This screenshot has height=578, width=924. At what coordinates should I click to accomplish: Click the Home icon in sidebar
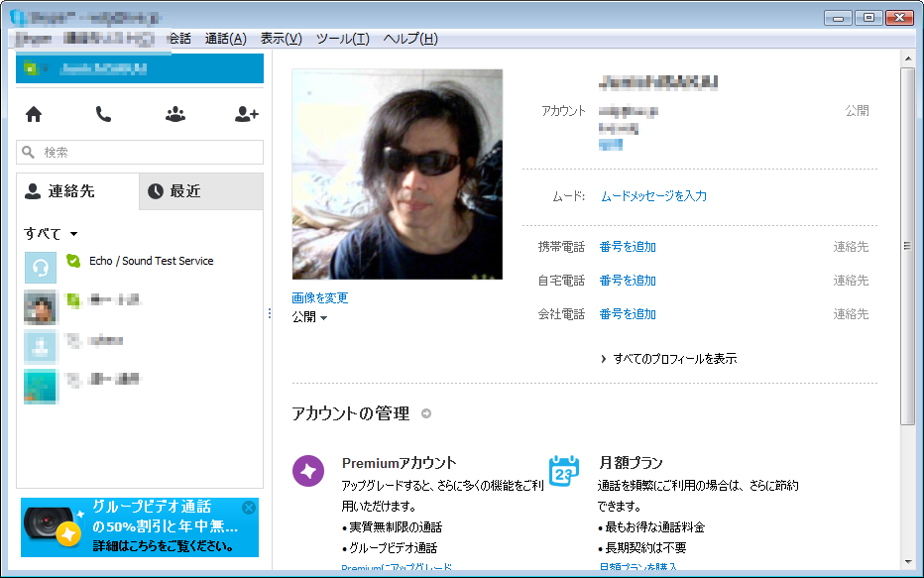pos(34,114)
